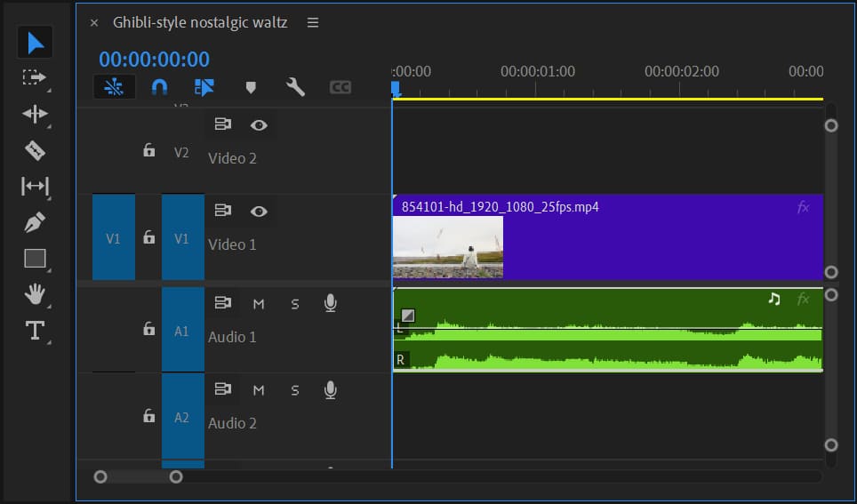Screen dimensions: 857x504
Task: Select the Type tool
Action: pos(35,331)
